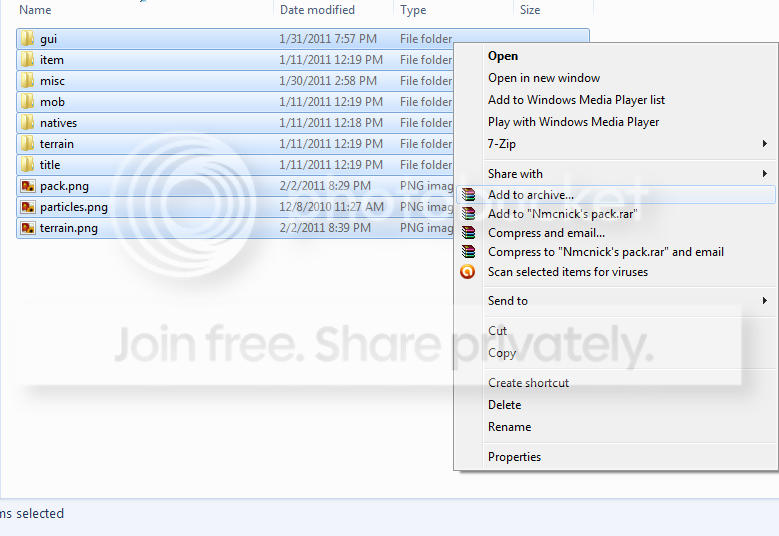Click the particles.png file icon
The width and height of the screenshot is (779, 536).
click(x=28, y=207)
